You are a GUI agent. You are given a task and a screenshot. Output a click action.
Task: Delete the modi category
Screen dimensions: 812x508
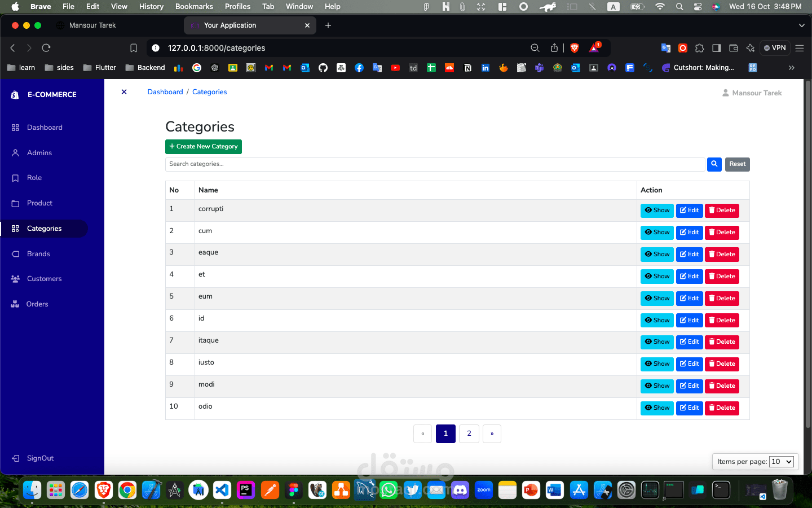point(722,386)
